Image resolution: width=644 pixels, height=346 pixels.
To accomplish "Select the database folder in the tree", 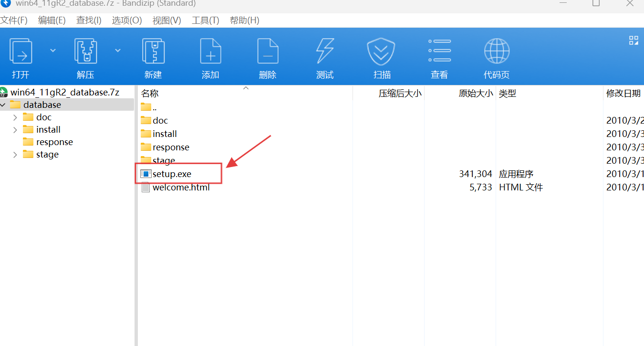I will 42,105.
